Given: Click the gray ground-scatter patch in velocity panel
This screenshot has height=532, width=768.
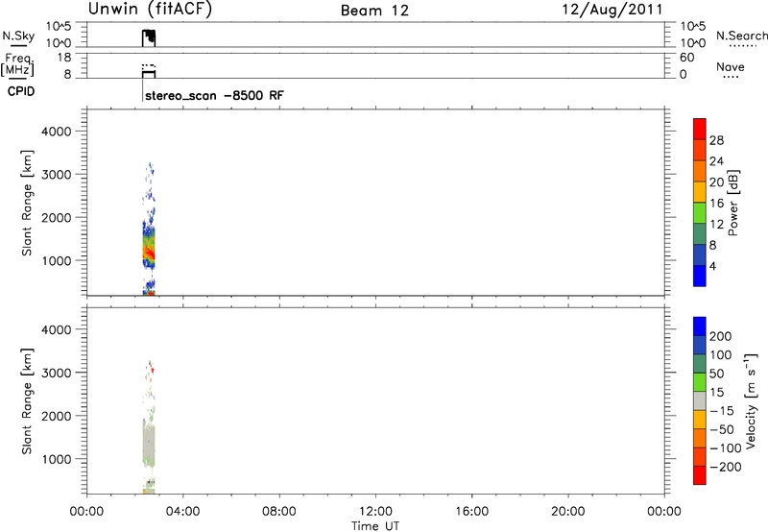Looking at the screenshot, I should pos(149,445).
